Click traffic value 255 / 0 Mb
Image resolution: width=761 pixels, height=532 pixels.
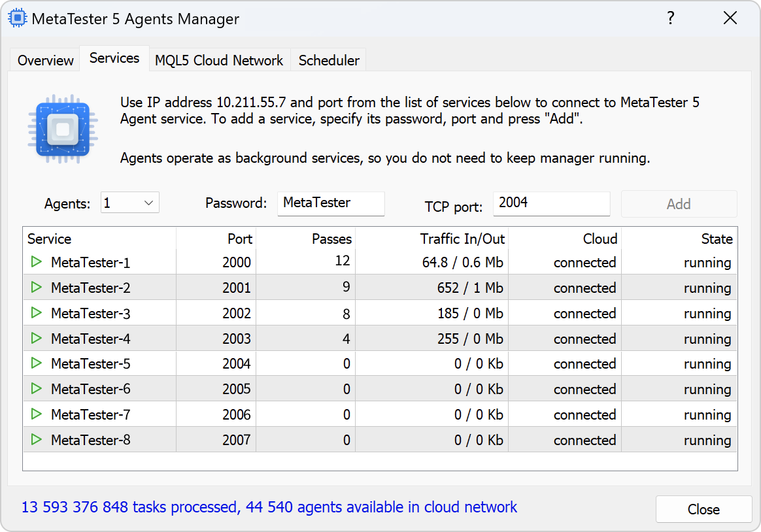470,339
